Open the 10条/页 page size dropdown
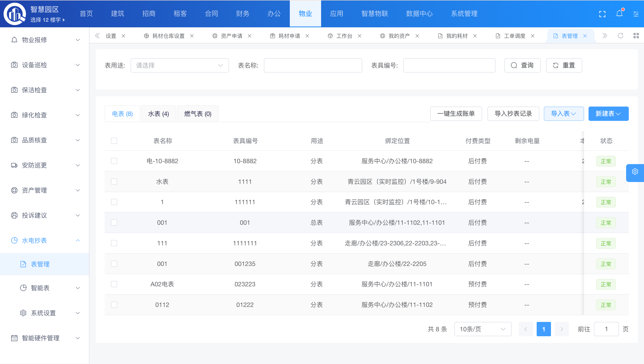Screen dimensions: 644x364 pyautogui.click(x=483, y=329)
